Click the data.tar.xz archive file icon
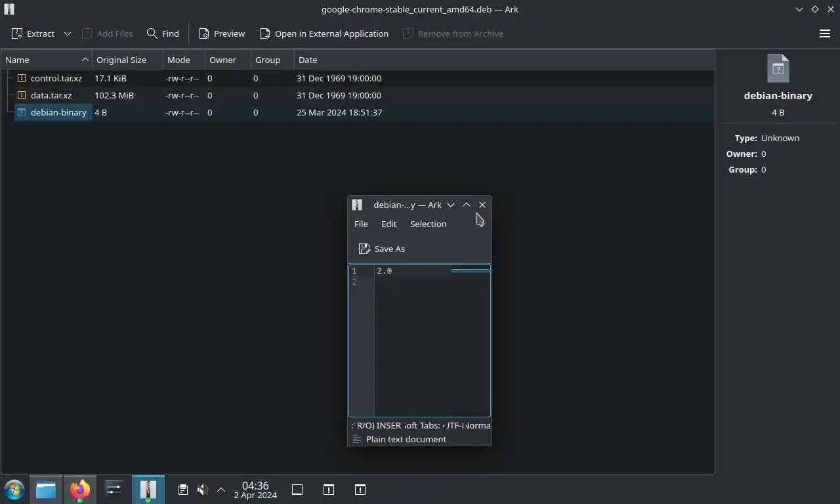Screen dimensions: 840x504 (22, 95)
